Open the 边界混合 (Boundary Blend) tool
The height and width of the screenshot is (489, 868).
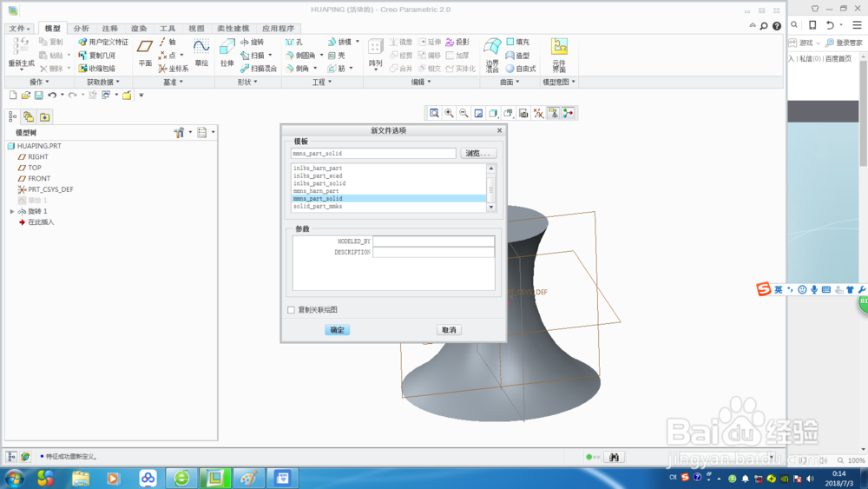pyautogui.click(x=492, y=56)
